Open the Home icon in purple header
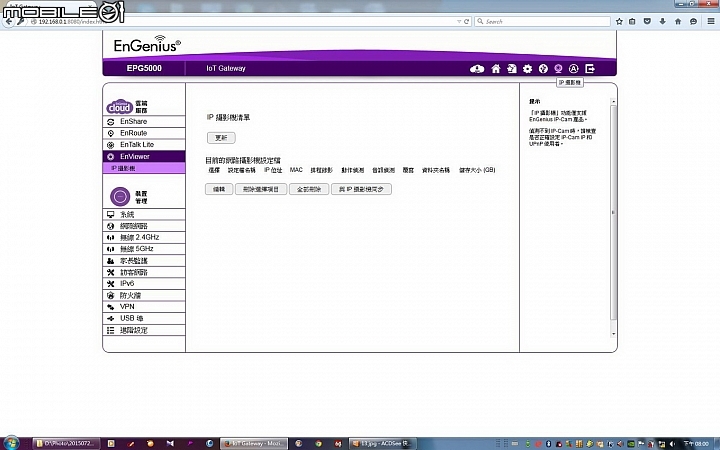 tap(495, 69)
